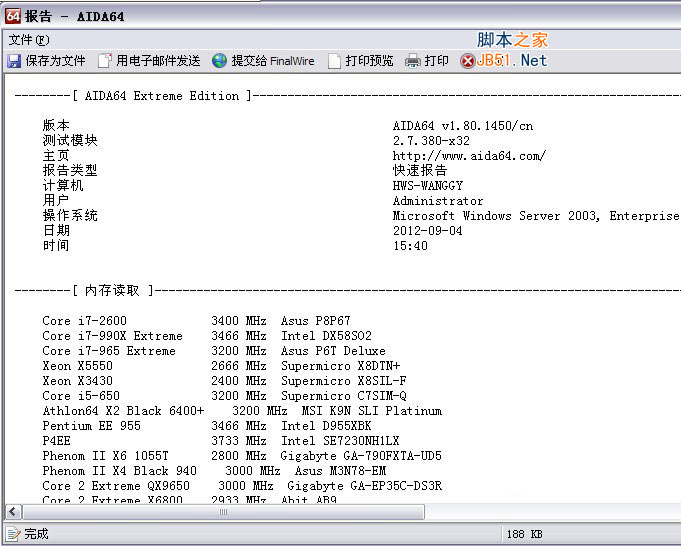Click the 用户 label

[56, 200]
